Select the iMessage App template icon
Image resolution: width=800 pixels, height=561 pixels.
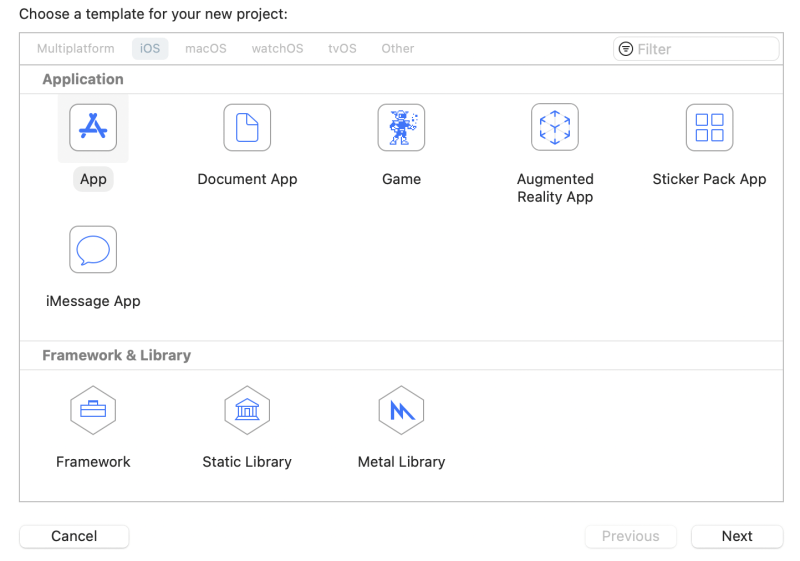click(x=93, y=249)
